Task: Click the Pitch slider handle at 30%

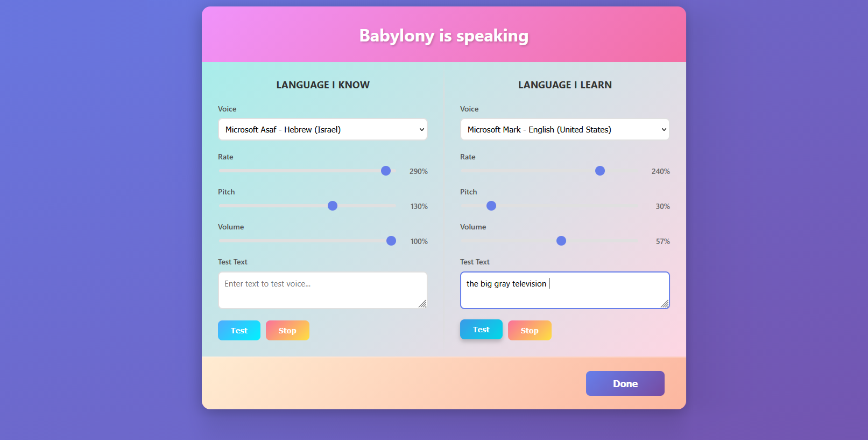Action: 491,206
